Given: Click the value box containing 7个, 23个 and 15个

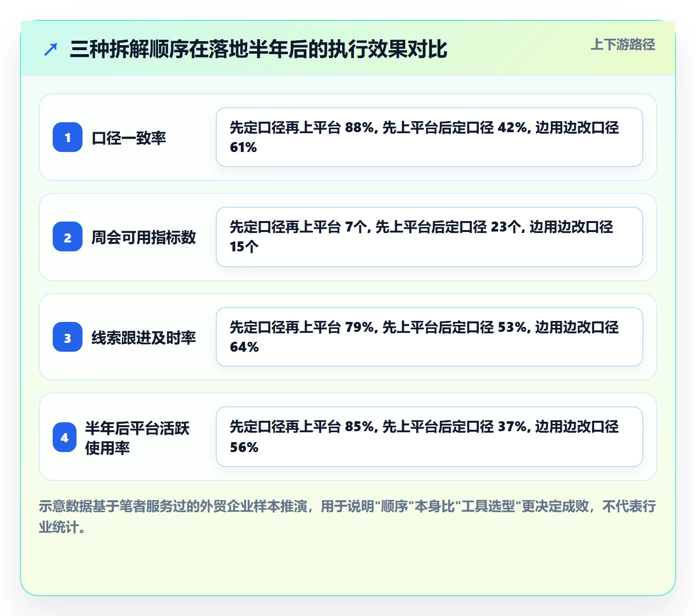Looking at the screenshot, I should (430, 237).
